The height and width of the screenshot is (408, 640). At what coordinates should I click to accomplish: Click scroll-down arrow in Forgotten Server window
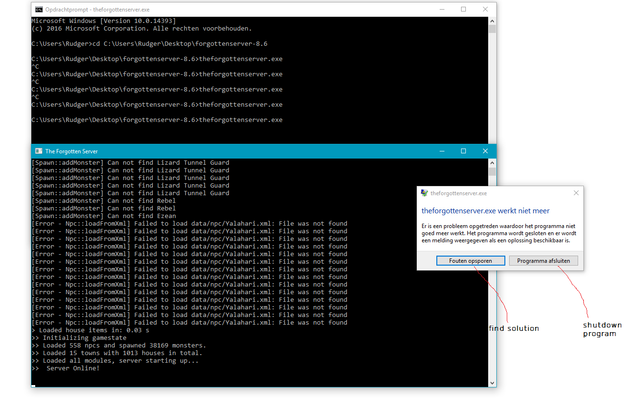pyautogui.click(x=492, y=383)
